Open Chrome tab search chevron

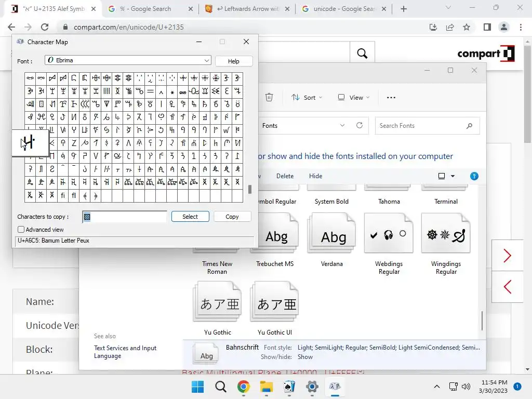pos(448,7)
